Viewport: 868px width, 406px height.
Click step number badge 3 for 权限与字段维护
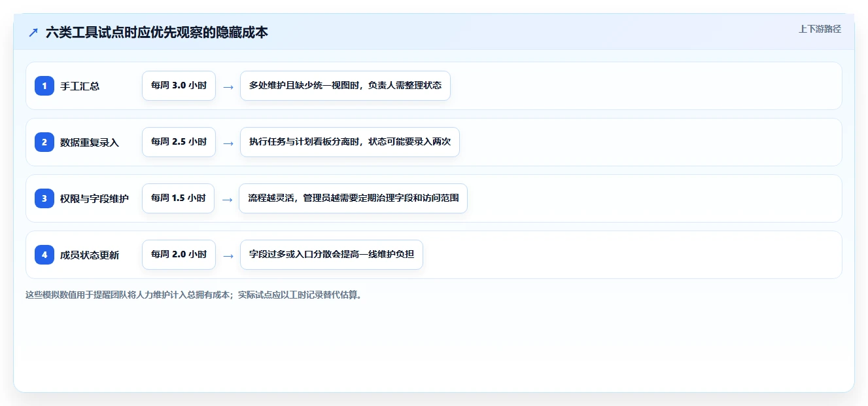44,198
